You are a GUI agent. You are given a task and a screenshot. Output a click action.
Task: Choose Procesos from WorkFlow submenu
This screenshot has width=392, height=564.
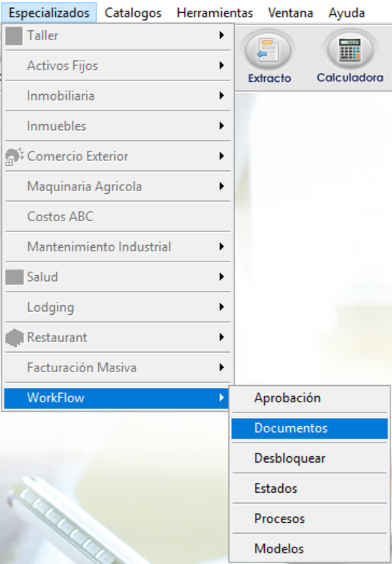click(x=309, y=519)
